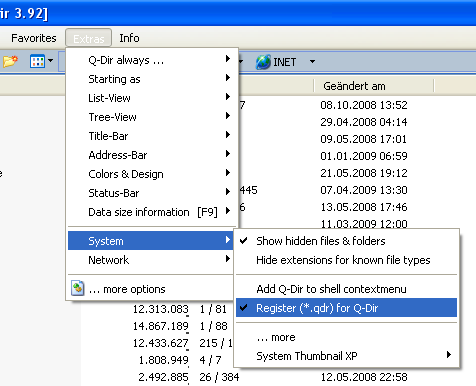Select row dated 29.04.2008 04:14
Screen dimensions: 476x386
click(364, 122)
